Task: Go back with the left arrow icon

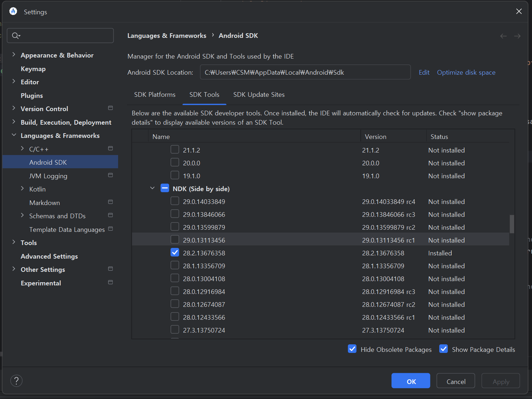Action: 503,36
